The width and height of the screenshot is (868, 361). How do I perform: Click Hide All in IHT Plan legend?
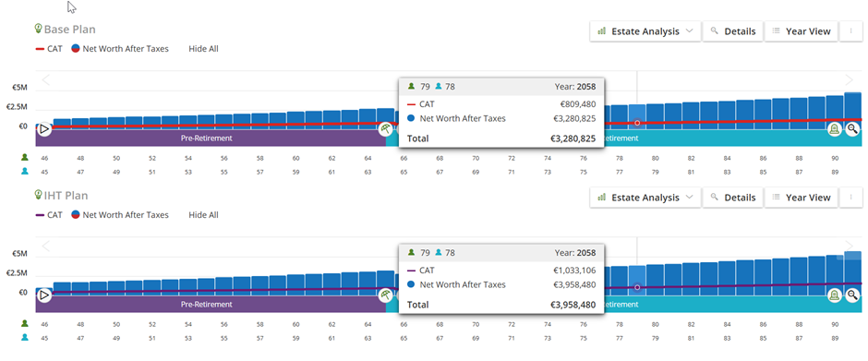203,215
